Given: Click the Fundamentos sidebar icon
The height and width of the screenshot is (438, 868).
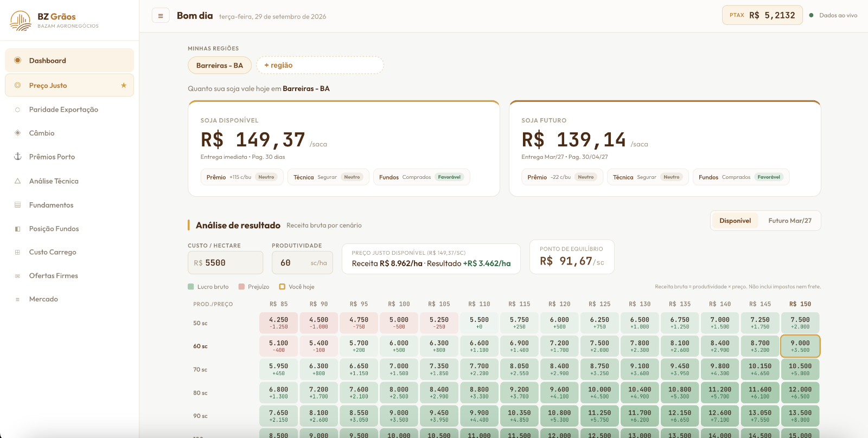Looking at the screenshot, I should (17, 205).
